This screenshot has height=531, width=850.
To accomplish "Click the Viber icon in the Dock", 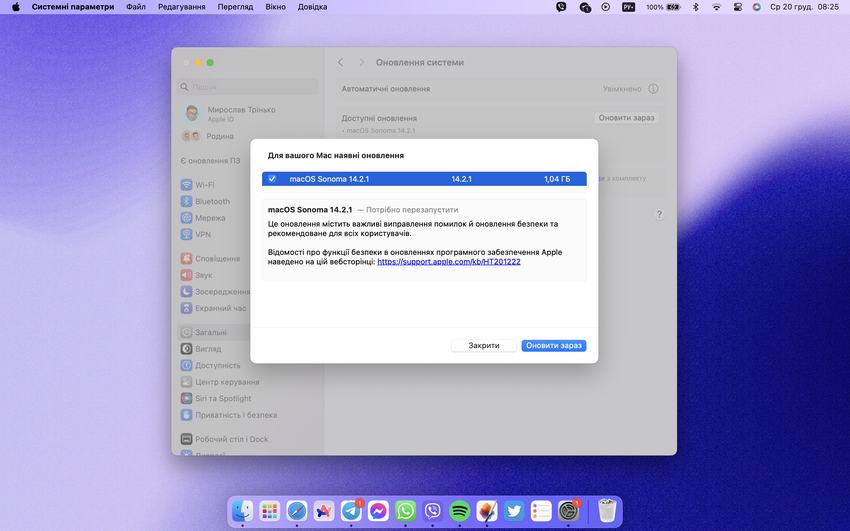I will coord(433,511).
